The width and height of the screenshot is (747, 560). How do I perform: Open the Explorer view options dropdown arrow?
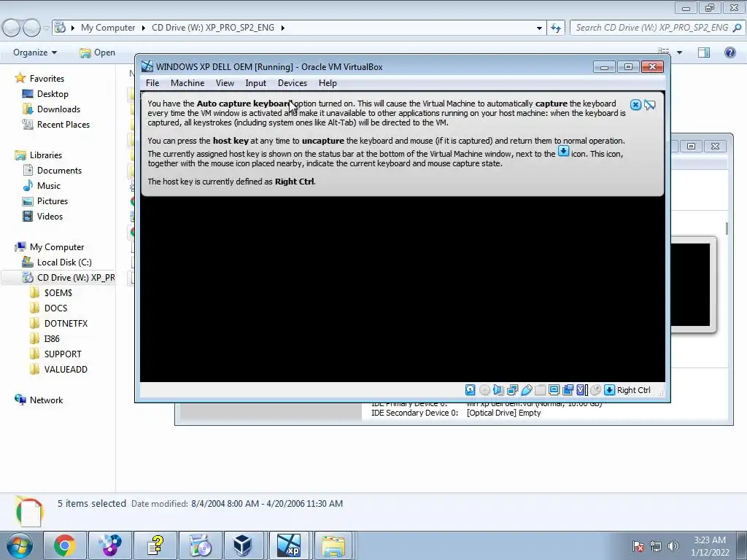click(x=679, y=52)
